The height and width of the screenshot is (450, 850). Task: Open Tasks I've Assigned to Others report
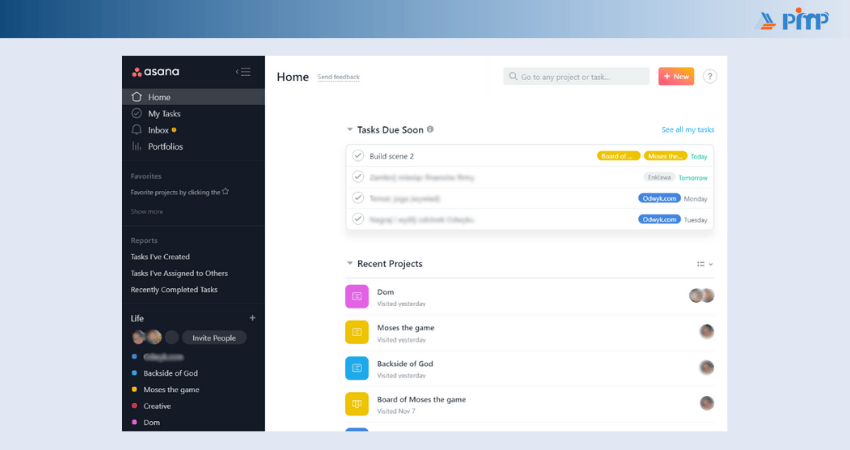[179, 273]
